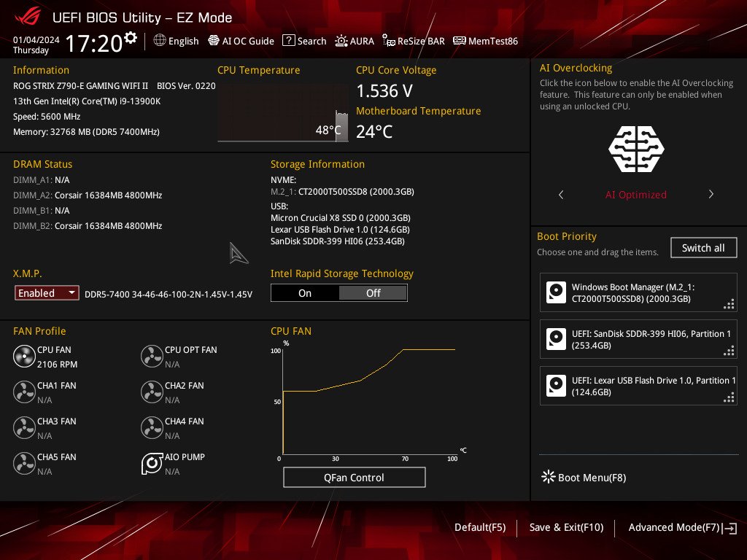Click CPU FAN 2106 RPM reading
This screenshot has height=560, width=747.
click(57, 365)
